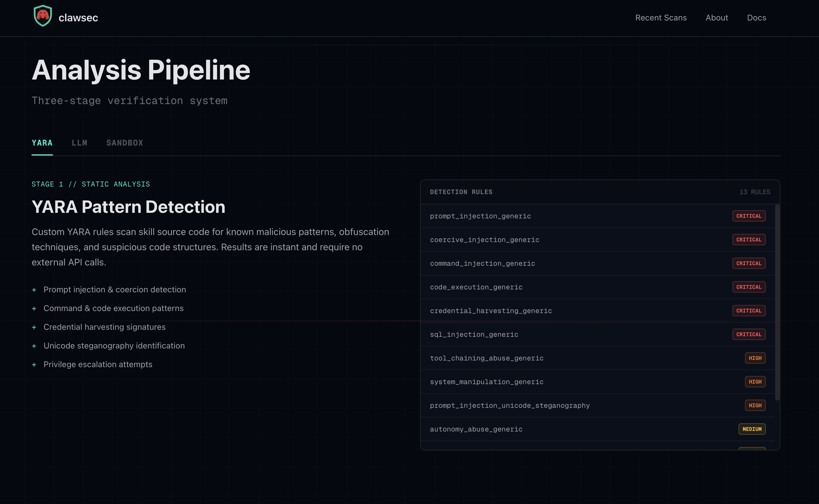819x504 pixels.
Task: Go to Docs in navigation
Action: (x=756, y=18)
